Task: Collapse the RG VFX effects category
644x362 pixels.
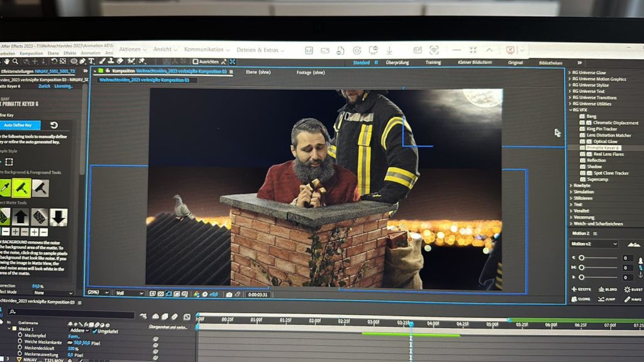Action: pos(570,110)
